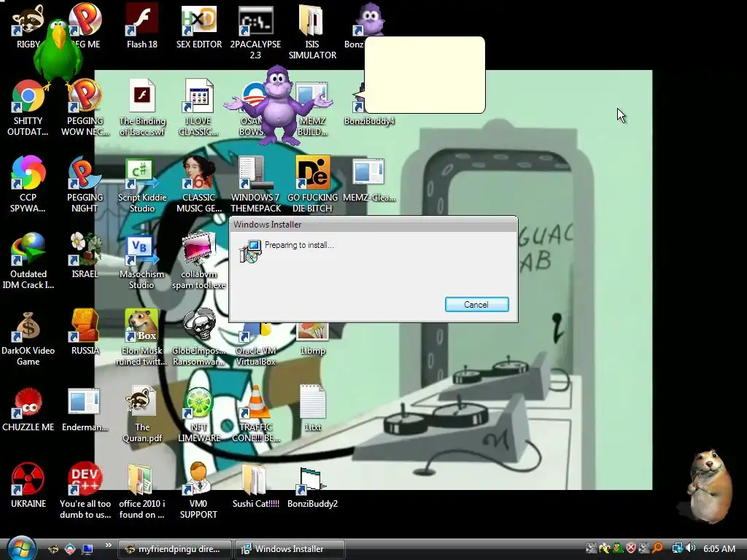This screenshot has height=560, width=747.
Task: Click the volume speaker tray icon
Action: [690, 548]
